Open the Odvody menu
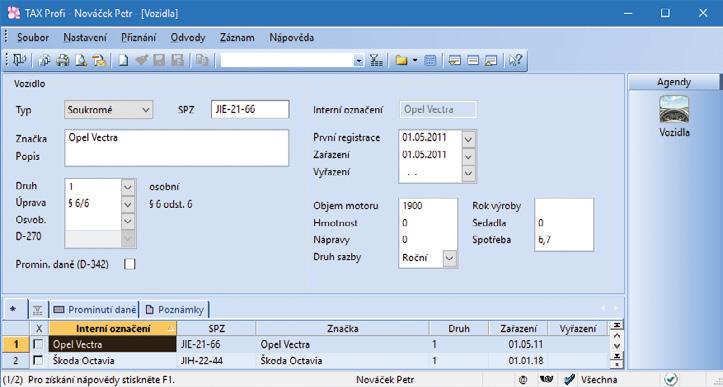This screenshot has height=387, width=723. (188, 38)
